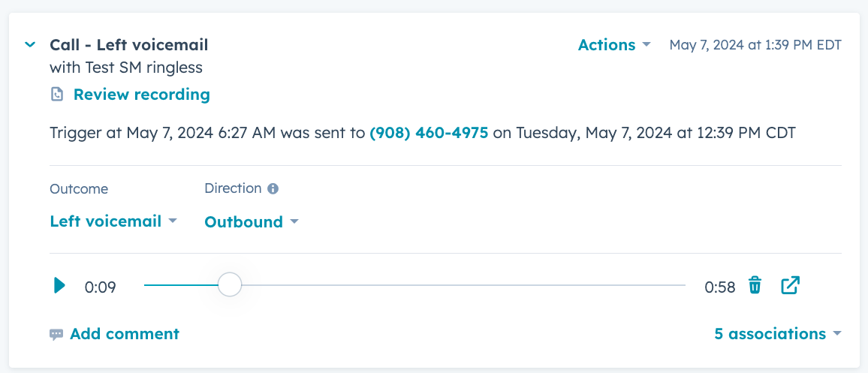Click the 0:58 total duration label
The width and height of the screenshot is (868, 373).
(x=719, y=287)
